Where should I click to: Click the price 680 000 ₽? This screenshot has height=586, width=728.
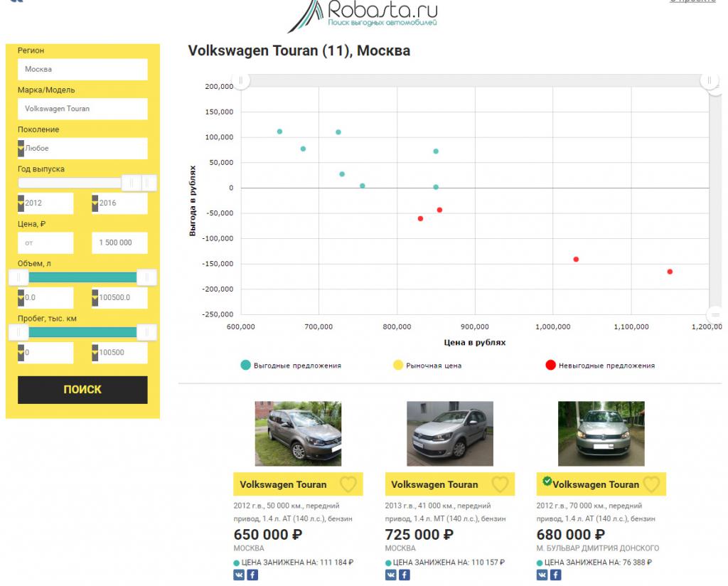571,535
